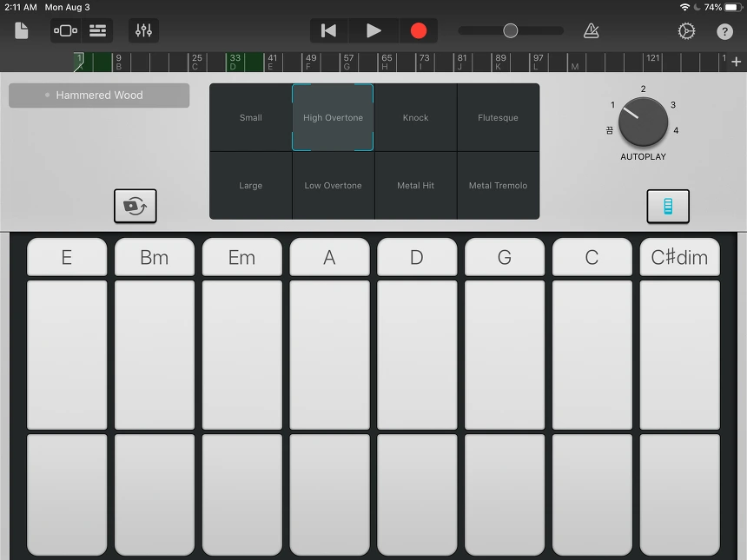The image size is (747, 560).
Task: Select the Low Overtone pad
Action: click(x=333, y=186)
